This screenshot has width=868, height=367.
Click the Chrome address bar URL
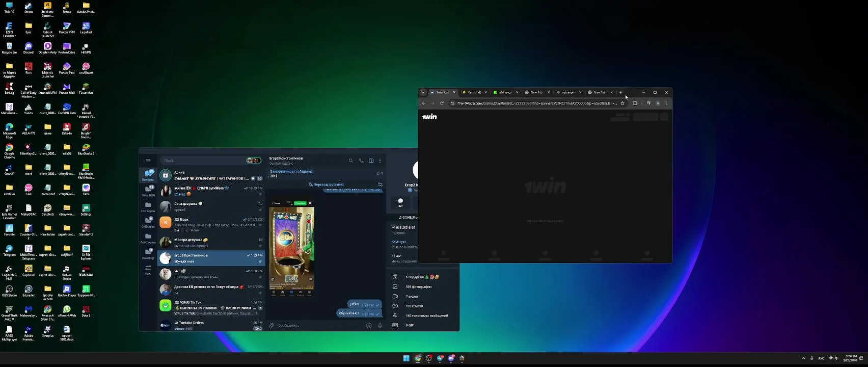[x=537, y=103]
